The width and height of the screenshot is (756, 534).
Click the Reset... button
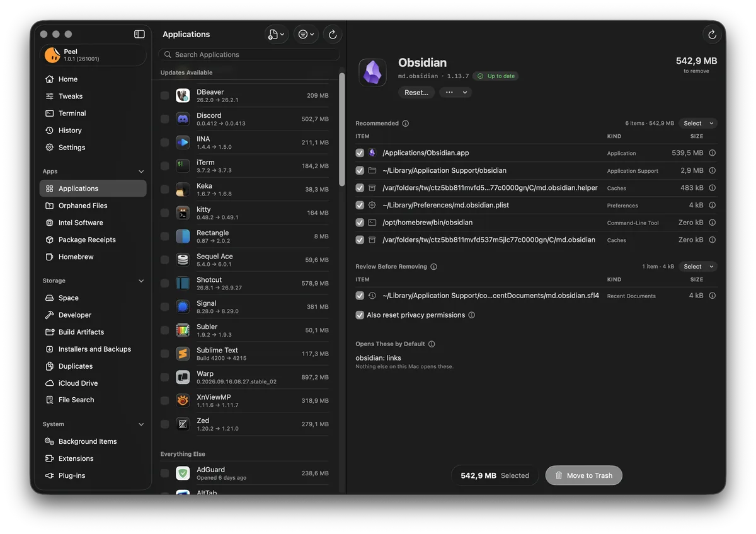coord(416,92)
